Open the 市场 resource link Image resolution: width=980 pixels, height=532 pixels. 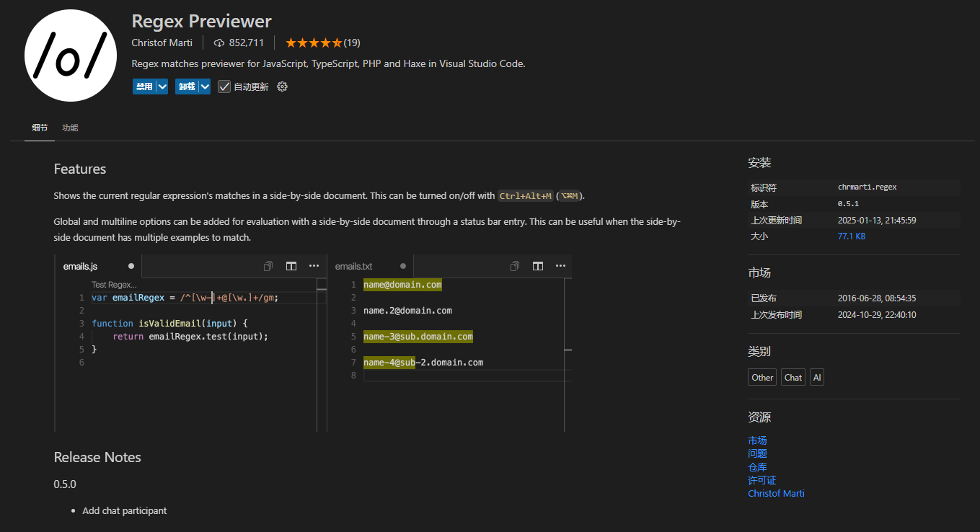click(x=757, y=440)
